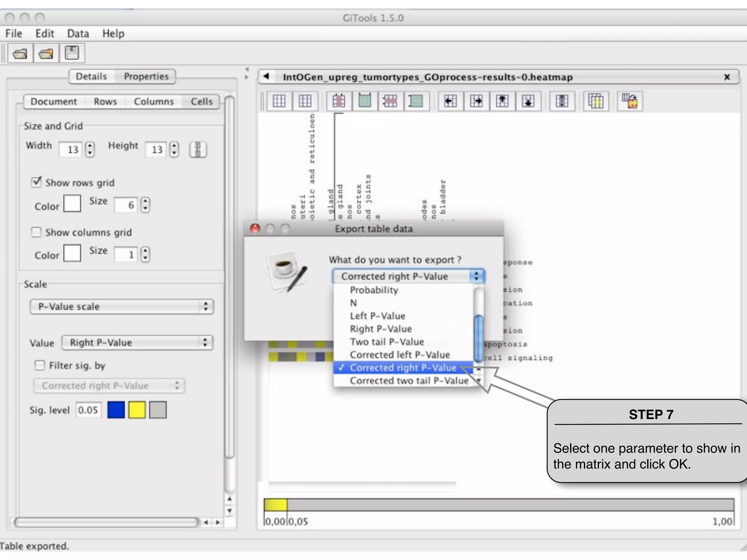This screenshot has width=747, height=560.
Task: Collapse the side panel with the left splitter arrow
Action: pyautogui.click(x=247, y=69)
